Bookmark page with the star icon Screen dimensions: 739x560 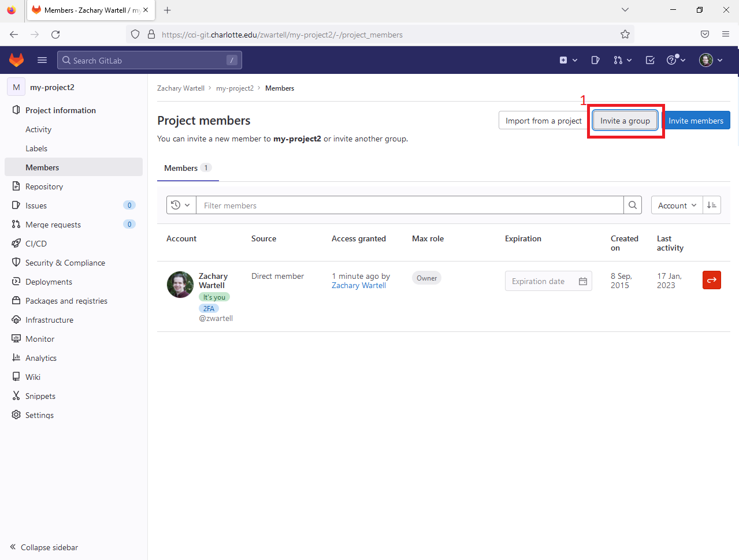(625, 35)
